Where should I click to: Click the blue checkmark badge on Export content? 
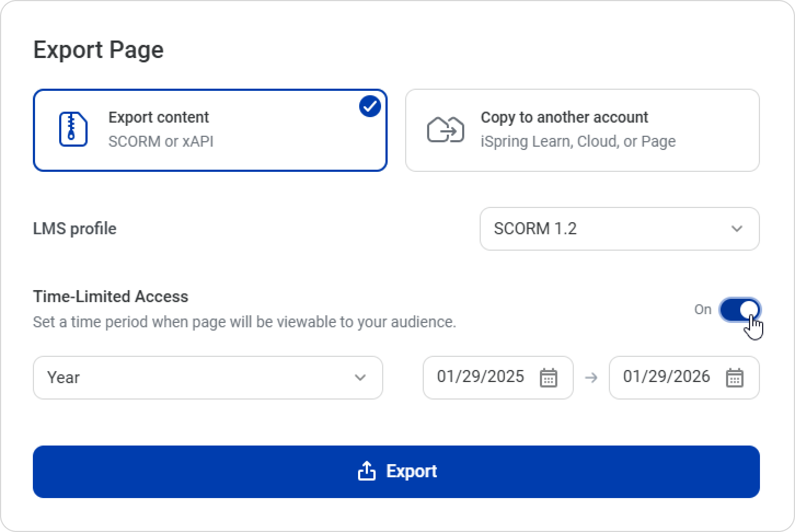[x=370, y=106]
